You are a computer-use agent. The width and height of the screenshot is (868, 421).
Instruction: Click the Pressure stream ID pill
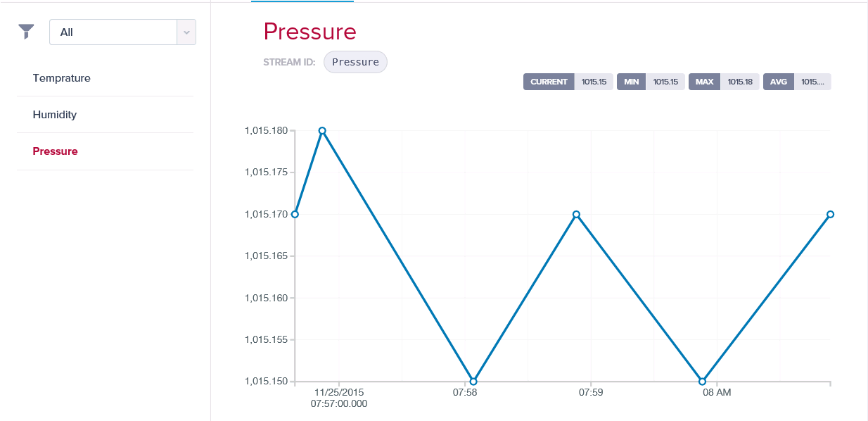[x=355, y=62]
